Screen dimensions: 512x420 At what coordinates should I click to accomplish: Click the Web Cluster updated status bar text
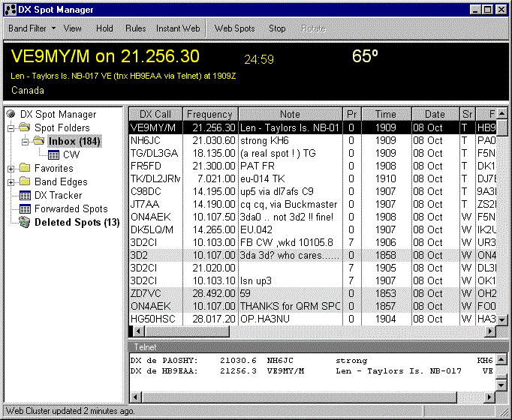[70, 411]
